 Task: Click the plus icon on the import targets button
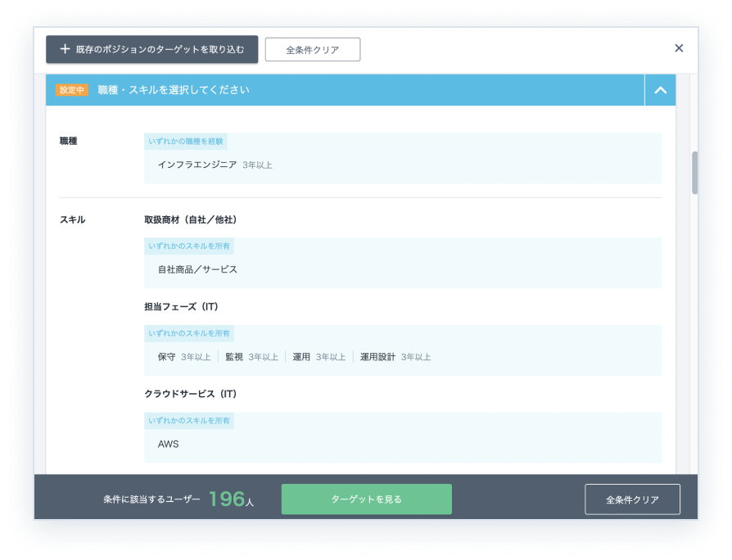[x=65, y=49]
